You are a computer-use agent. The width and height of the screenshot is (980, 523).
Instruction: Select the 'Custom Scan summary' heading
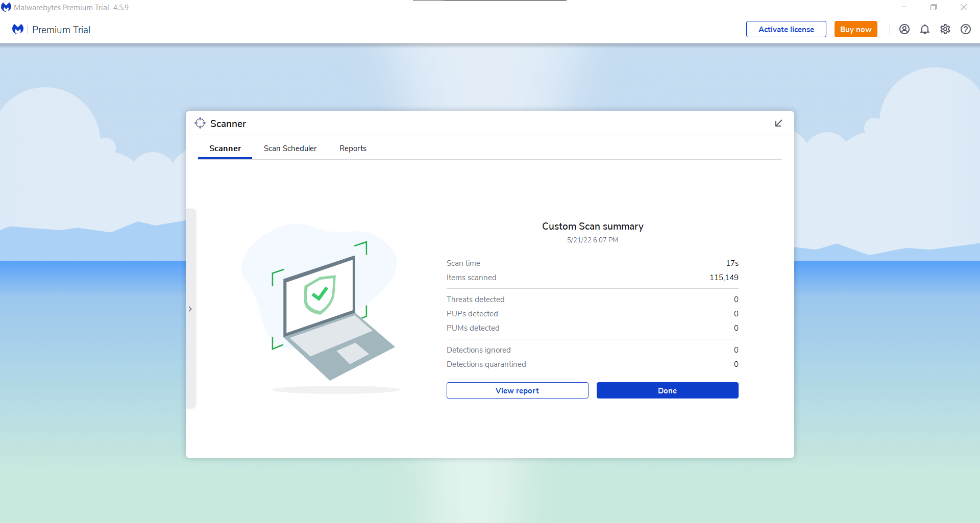593,226
